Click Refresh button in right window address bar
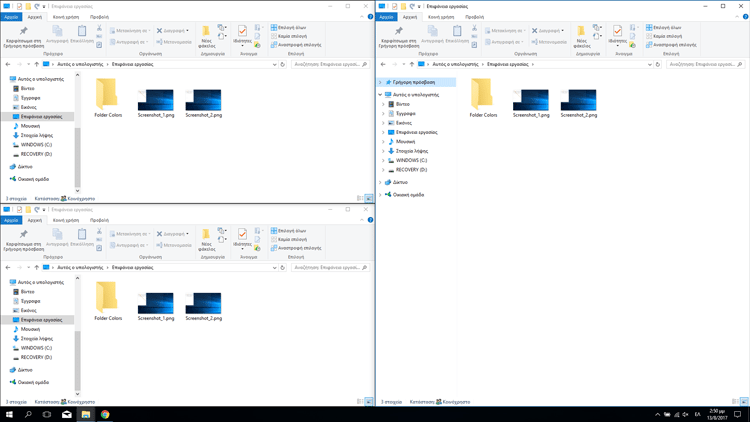750x422 pixels. (658, 64)
